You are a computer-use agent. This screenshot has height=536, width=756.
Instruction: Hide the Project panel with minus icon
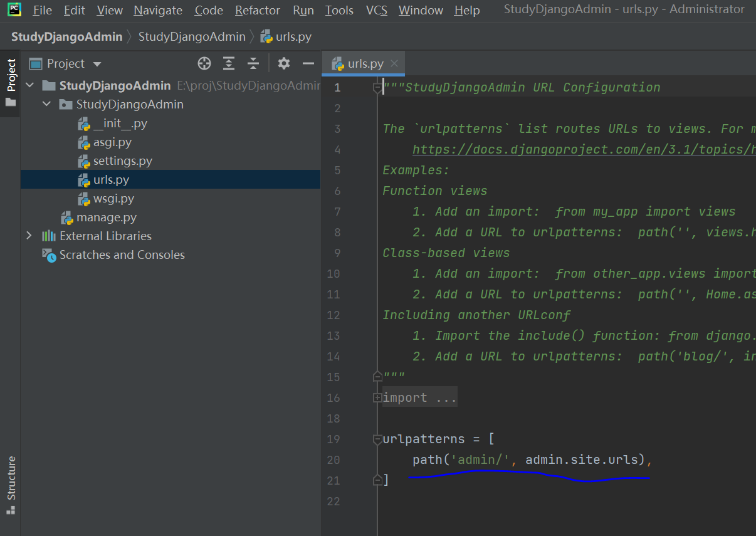click(308, 63)
